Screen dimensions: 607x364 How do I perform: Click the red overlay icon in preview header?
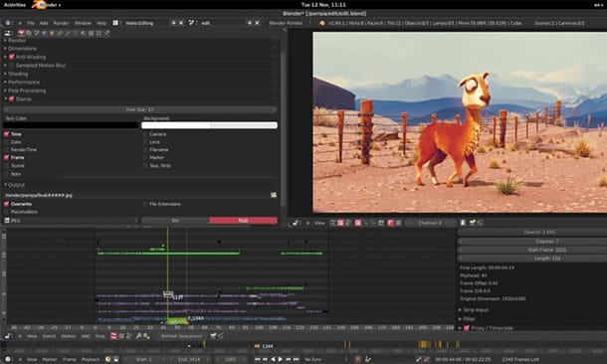pyautogui.click(x=391, y=223)
